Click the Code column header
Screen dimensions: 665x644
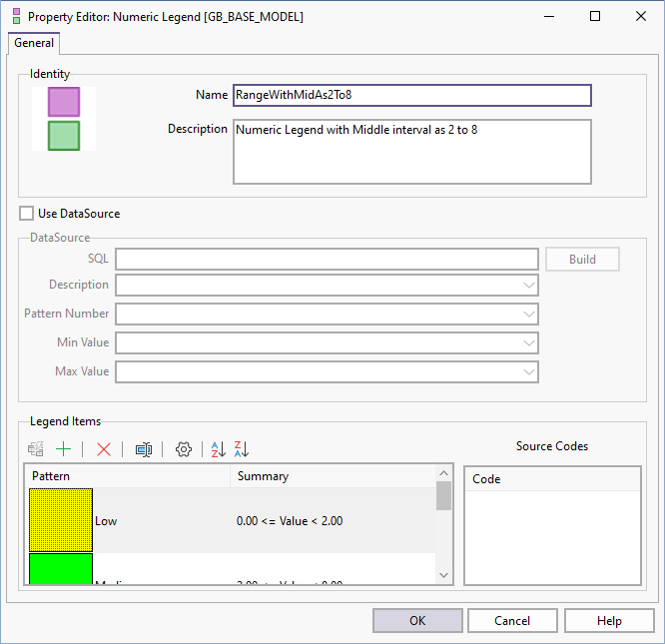tap(552, 479)
